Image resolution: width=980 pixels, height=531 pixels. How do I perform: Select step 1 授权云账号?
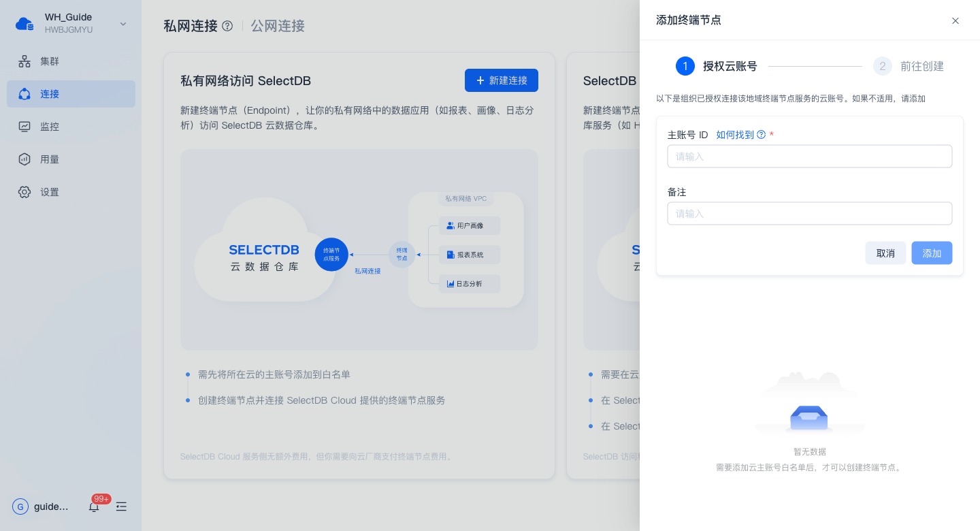click(x=717, y=66)
